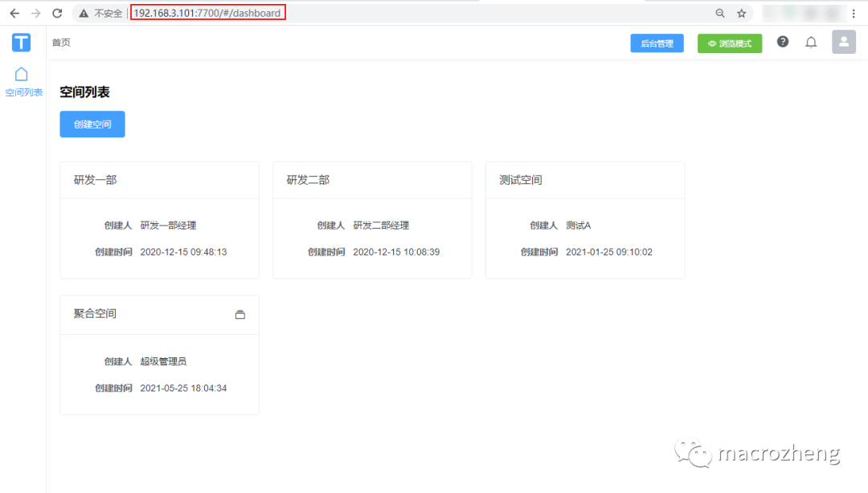The width and height of the screenshot is (868, 493).
Task: Click the stack icon on the 聚合空间 card
Action: point(240,314)
